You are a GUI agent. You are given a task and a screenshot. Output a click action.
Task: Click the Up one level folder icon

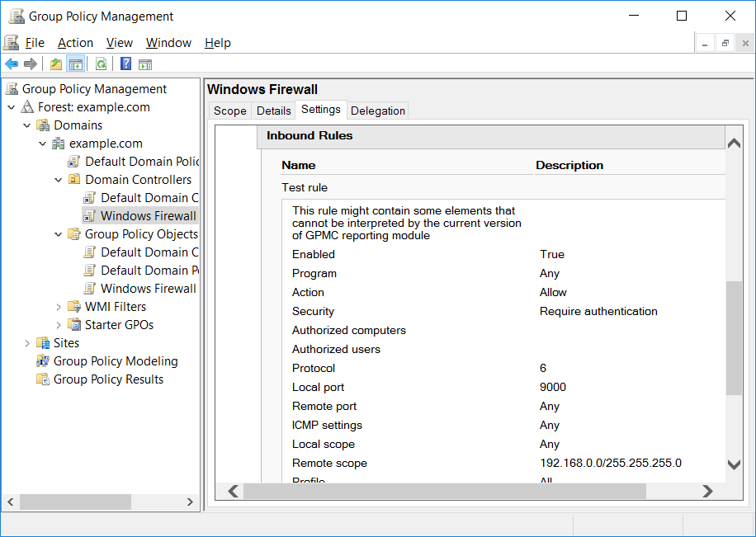pos(56,64)
